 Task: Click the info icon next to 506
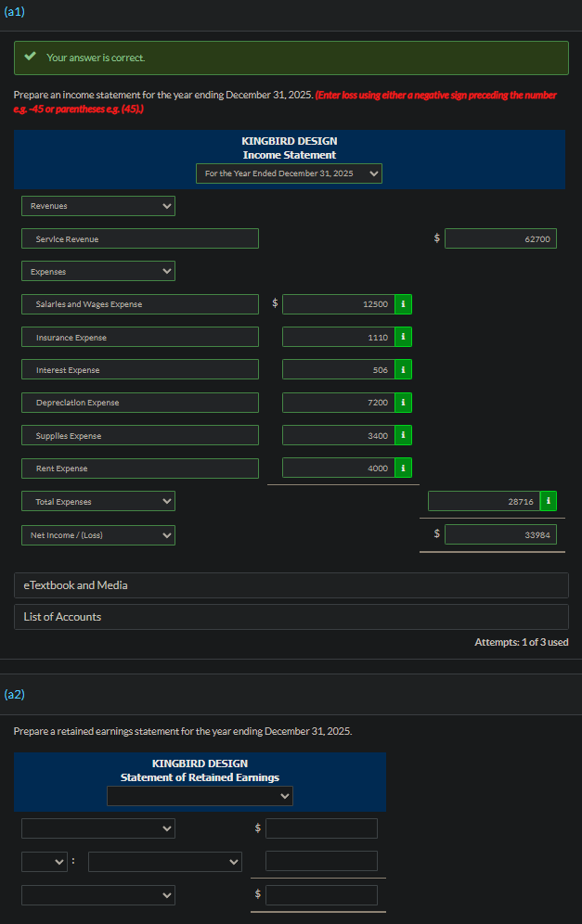pos(403,369)
